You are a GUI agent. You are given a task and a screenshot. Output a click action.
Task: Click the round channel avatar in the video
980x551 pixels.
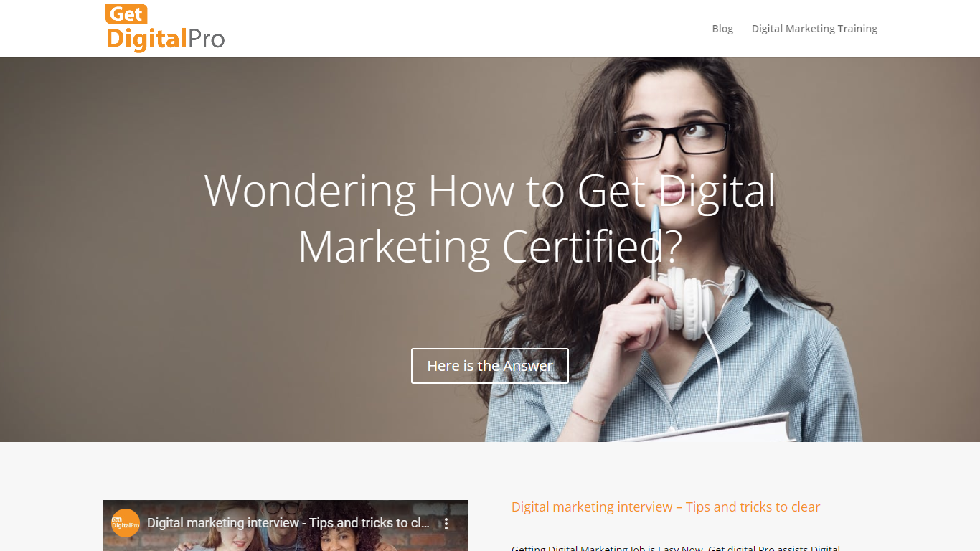point(126,523)
